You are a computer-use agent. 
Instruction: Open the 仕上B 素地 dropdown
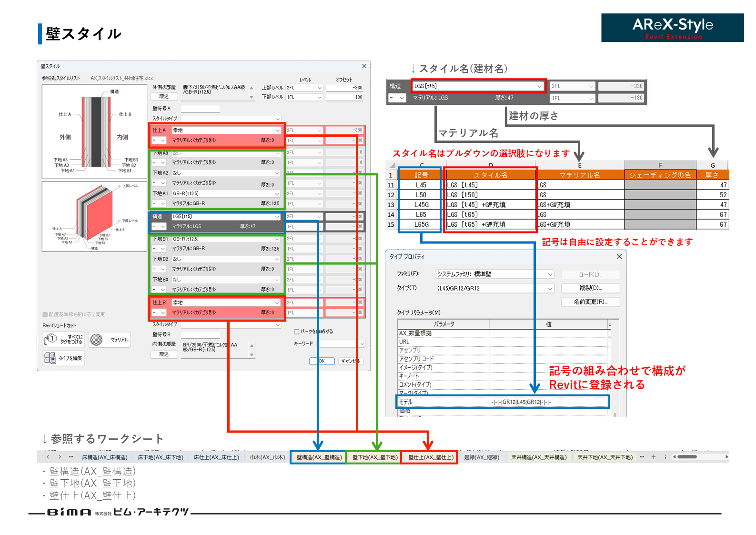click(x=277, y=303)
